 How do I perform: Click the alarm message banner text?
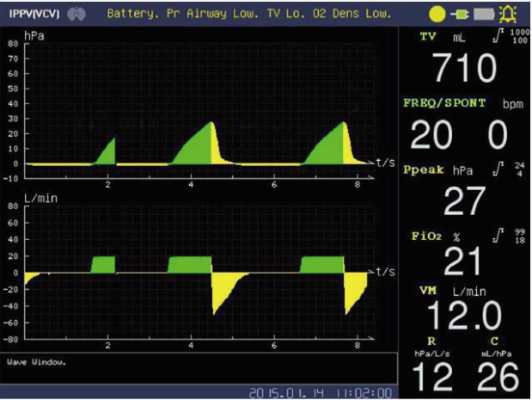(249, 14)
